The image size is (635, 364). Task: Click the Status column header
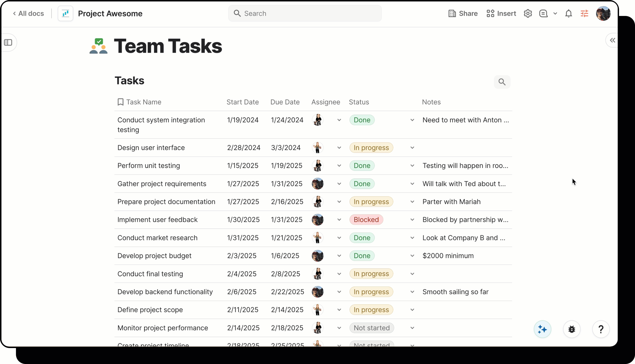(x=359, y=102)
